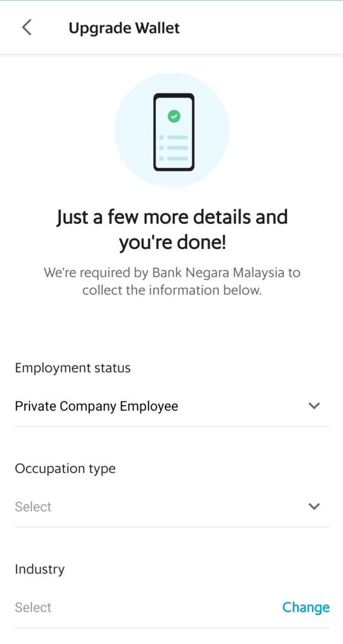Viewport: 343px width, 644px height.
Task: Click the Change link for Industry
Action: [x=306, y=607]
